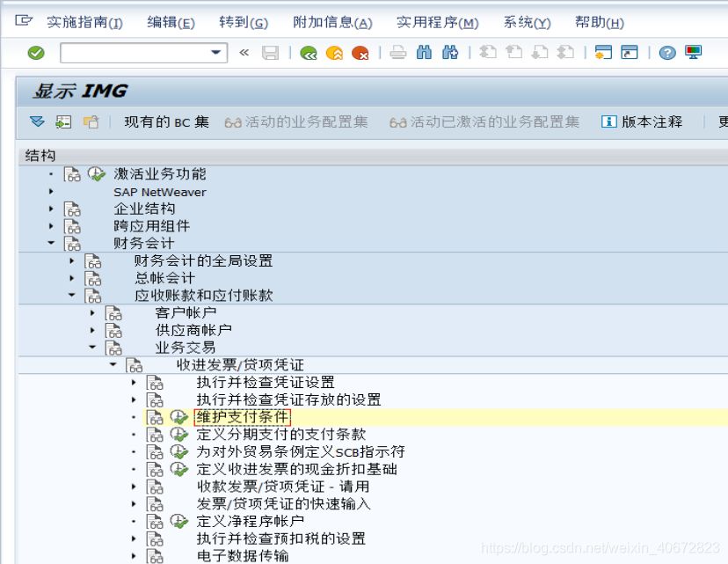728x564 pixels.
Task: Open the 实用程序(M) menu
Action: pyautogui.click(x=437, y=22)
